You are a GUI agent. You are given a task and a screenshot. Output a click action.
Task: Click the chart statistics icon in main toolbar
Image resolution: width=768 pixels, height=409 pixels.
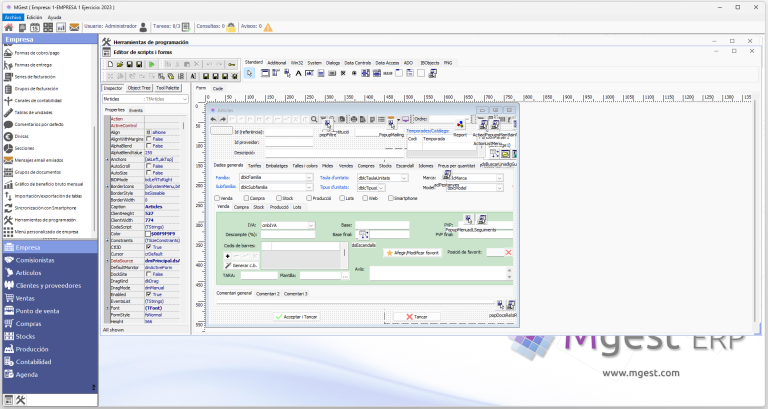coord(61,27)
